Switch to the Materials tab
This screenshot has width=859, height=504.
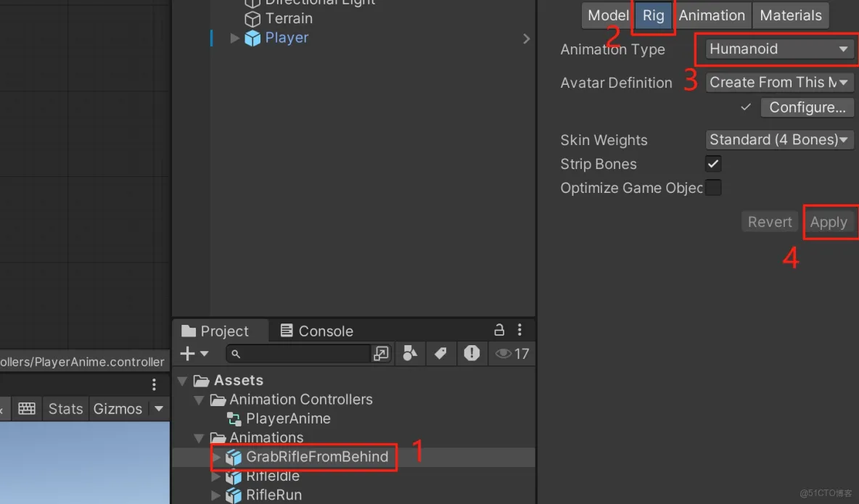click(790, 15)
